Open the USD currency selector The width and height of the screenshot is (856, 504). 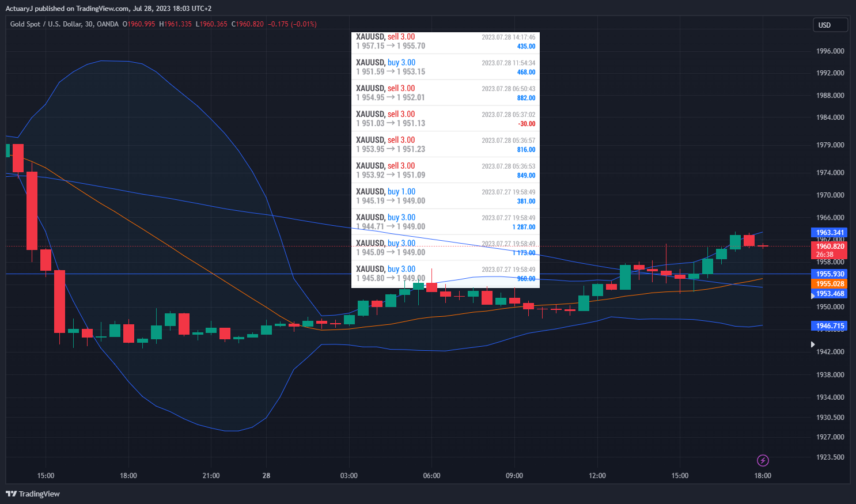[830, 25]
